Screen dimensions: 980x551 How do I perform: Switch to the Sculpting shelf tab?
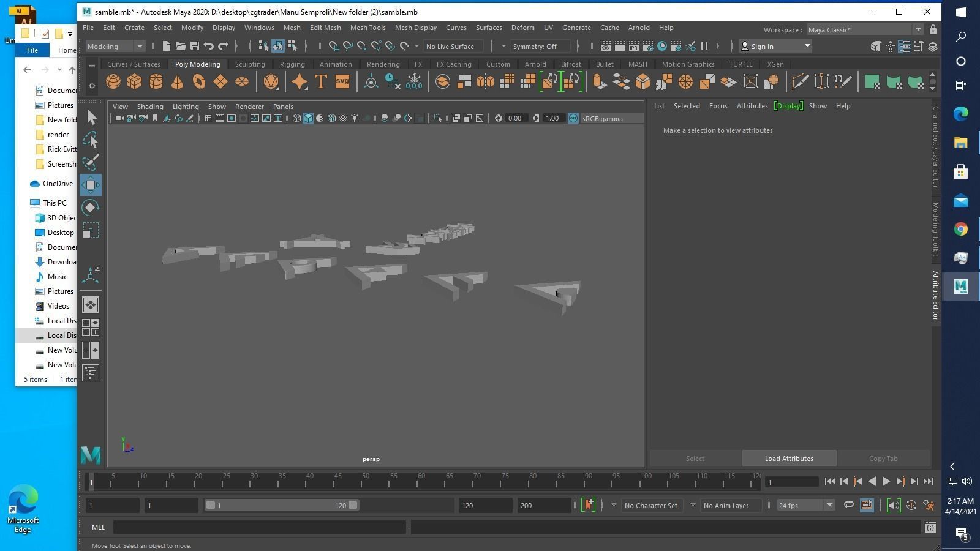250,64
